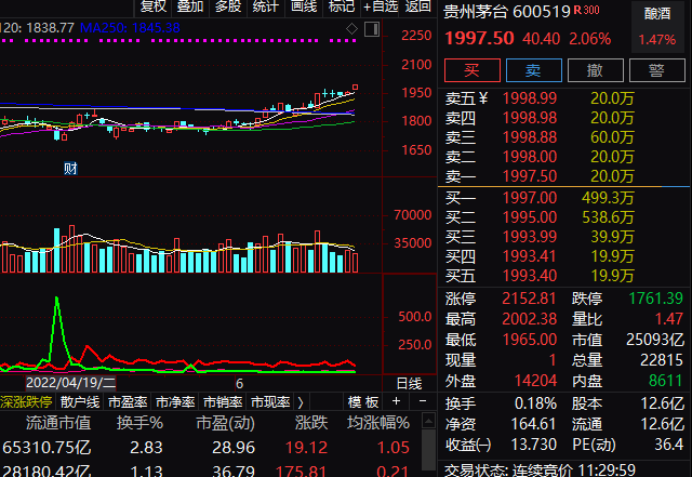Image resolution: width=693 pixels, height=477 pixels.
Task: Switch to the 市盈率 indicator tab
Action: (127, 402)
